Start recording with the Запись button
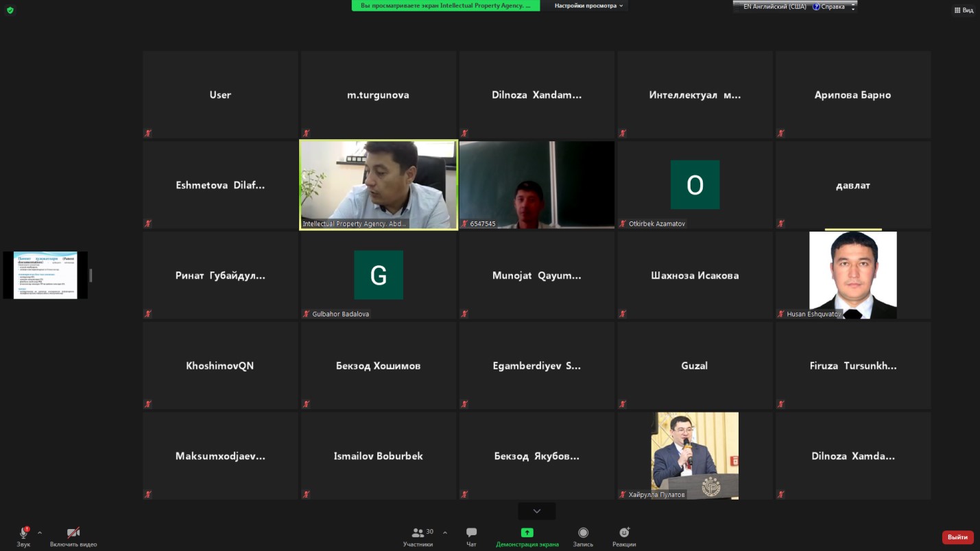Screen dimensions: 980x551 (583, 533)
